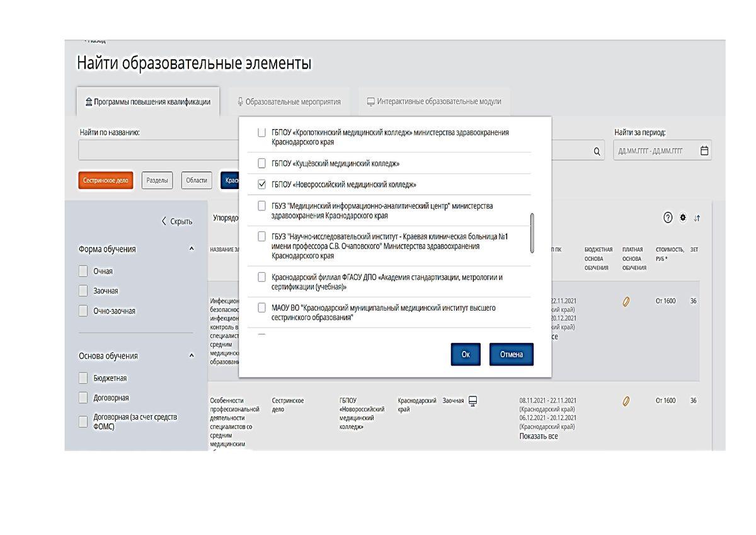Screen dimensions: 756x535
Task: Click the date period input field
Action: [662, 151]
